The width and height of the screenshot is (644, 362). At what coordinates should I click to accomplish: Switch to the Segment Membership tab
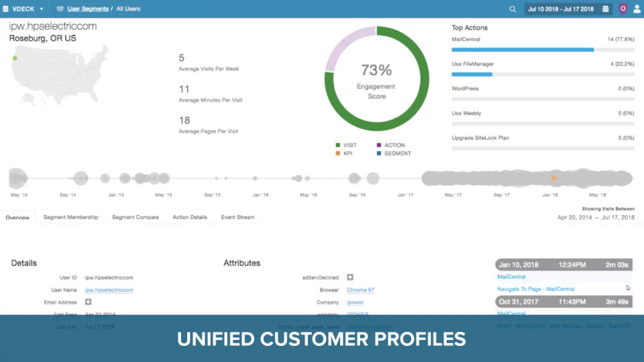[x=70, y=217]
